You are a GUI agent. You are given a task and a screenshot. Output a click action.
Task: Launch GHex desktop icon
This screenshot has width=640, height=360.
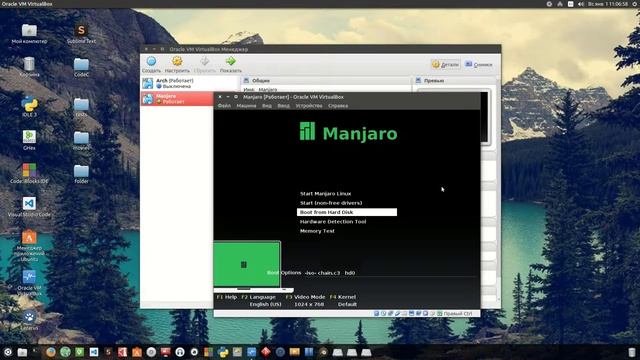click(x=29, y=140)
